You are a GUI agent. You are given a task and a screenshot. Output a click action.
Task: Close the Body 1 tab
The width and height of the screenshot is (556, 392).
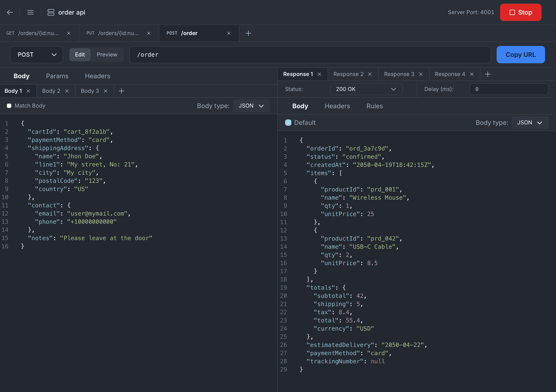point(28,91)
